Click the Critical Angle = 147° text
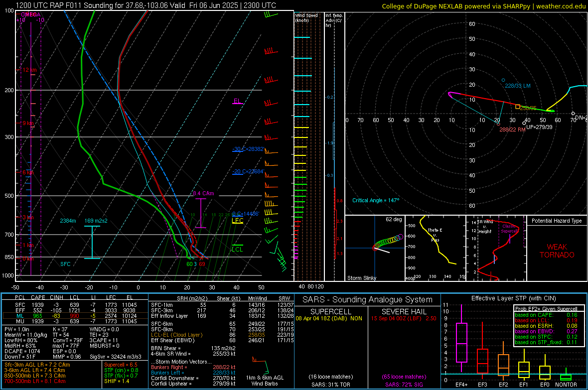Viewport: 588px width, 390px height. click(376, 200)
